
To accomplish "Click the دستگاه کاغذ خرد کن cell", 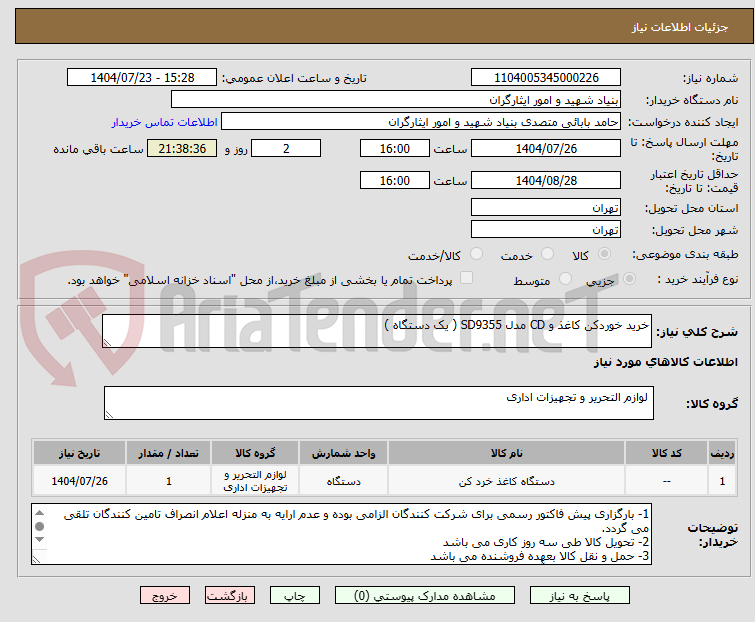I will 507,481.
